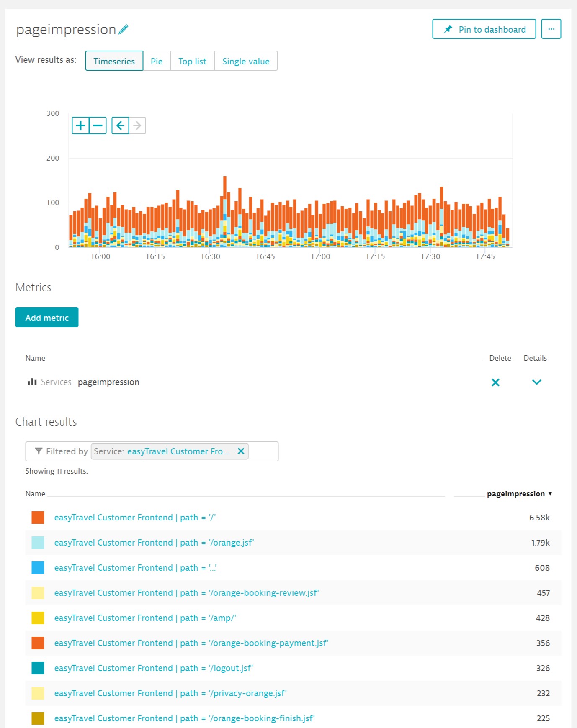The height and width of the screenshot is (728, 577).
Task: Open the '/privacy-orange.jsf' path result
Action: [170, 693]
